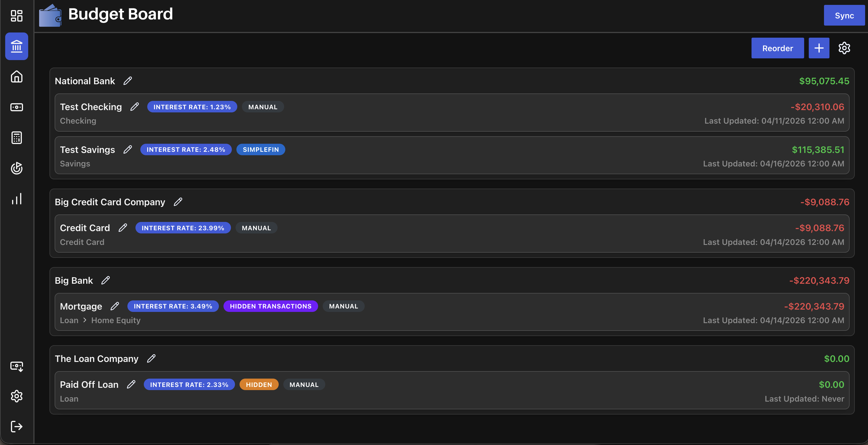Click Manual badge on Test Checking
Screen dimensions: 868x445
coord(263,107)
